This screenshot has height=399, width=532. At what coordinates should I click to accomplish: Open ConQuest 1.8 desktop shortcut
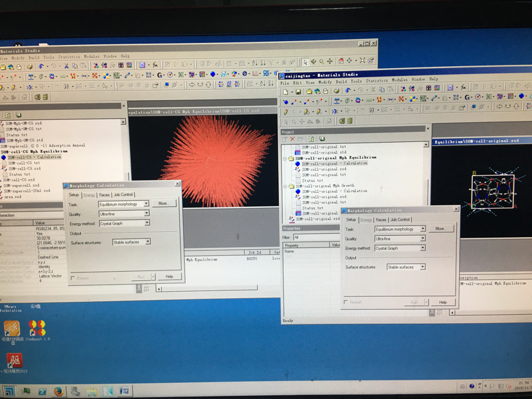click(37, 330)
